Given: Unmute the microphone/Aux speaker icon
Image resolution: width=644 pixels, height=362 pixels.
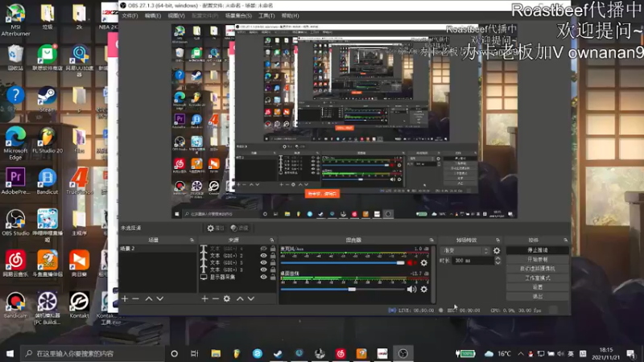Looking at the screenshot, I should pos(411,263).
